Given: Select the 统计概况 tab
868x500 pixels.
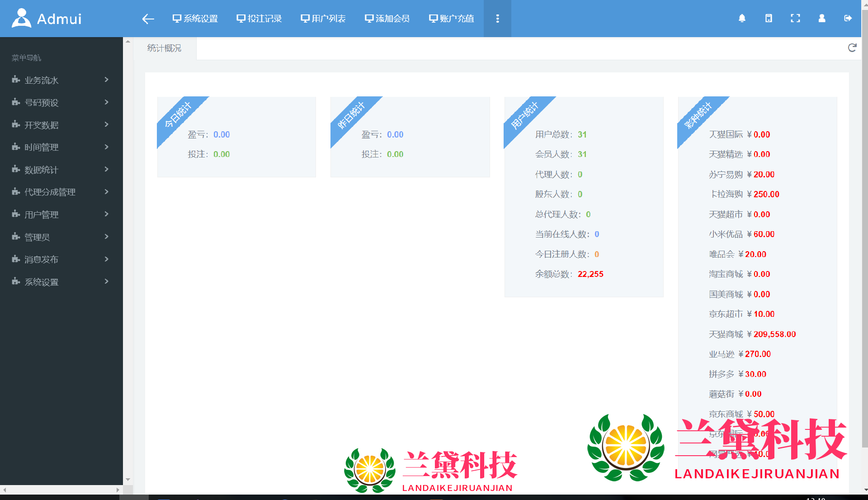Looking at the screenshot, I should coord(164,48).
